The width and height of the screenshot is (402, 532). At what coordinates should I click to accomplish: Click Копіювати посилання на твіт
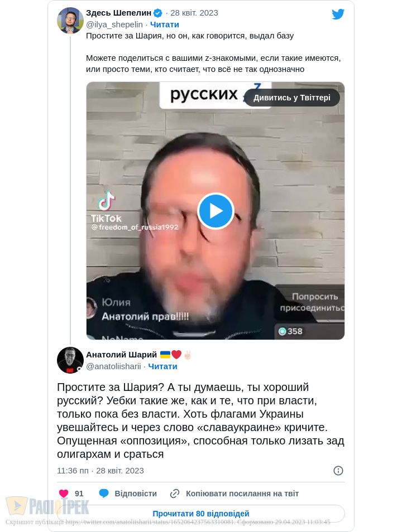pyautogui.click(x=242, y=494)
